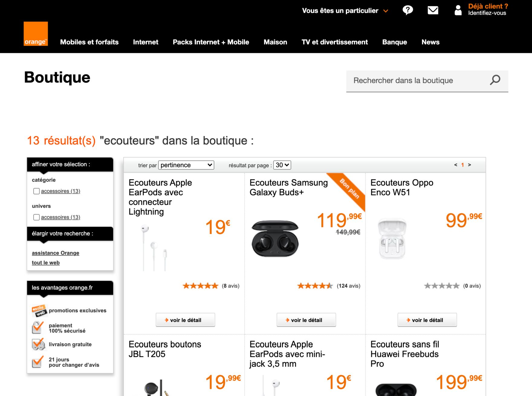The width and height of the screenshot is (532, 396).
Task: Go to previous results page arrow
Action: point(456,165)
